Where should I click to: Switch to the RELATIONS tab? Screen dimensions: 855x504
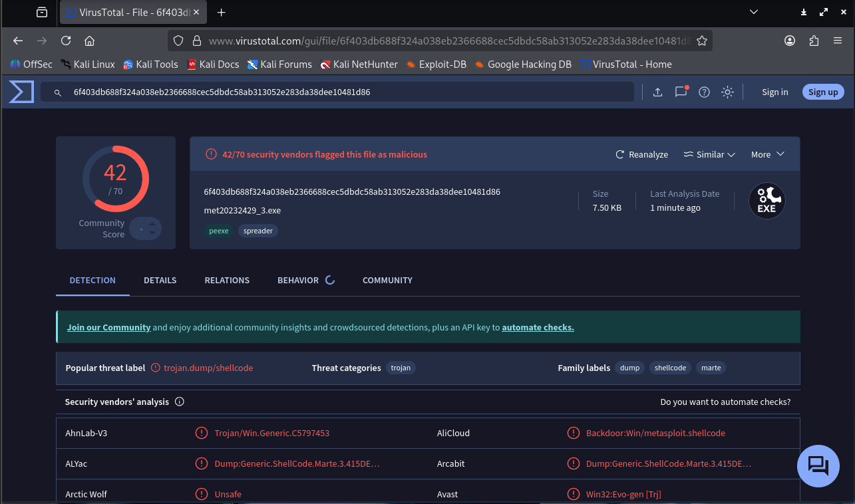[227, 280]
